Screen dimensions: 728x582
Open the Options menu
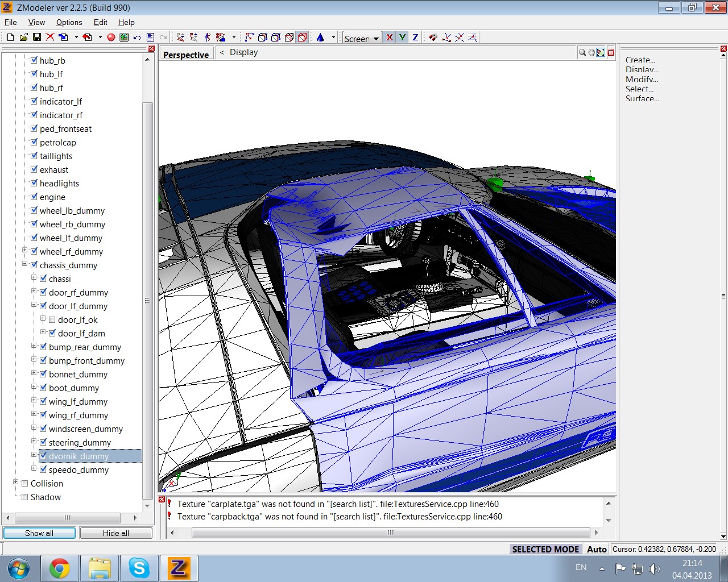click(x=69, y=22)
